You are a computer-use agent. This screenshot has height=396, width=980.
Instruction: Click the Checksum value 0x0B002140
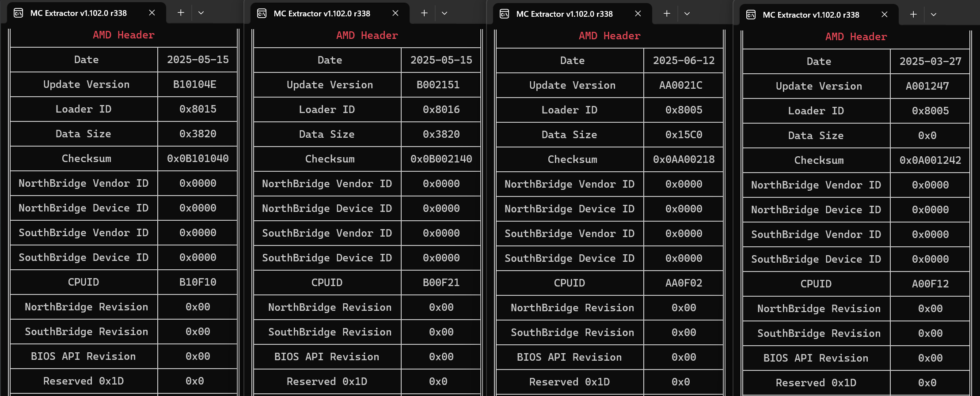(x=441, y=159)
